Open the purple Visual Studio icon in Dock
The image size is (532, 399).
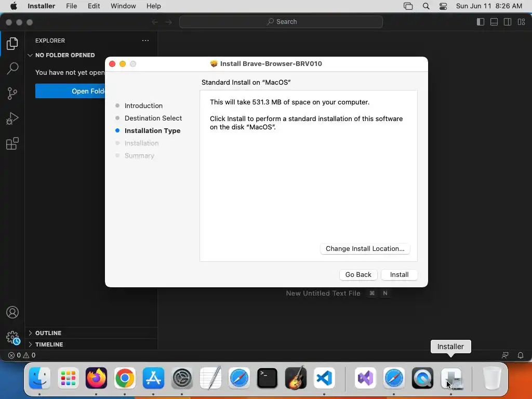[x=365, y=378]
